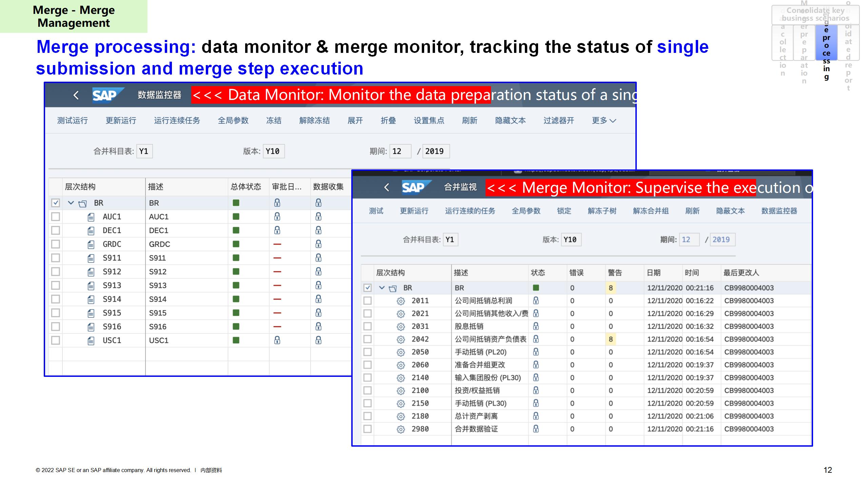Viewport: 868px width, 488px height.
Task: Click approval lock icon for USC1 row
Action: coord(277,340)
